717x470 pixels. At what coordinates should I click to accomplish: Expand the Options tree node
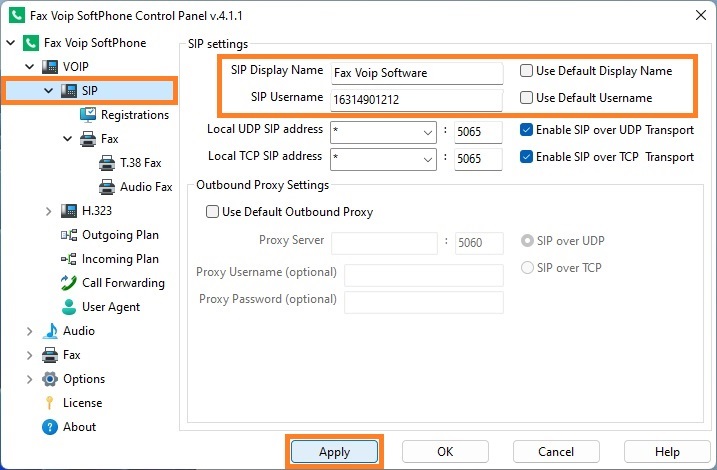click(x=30, y=379)
